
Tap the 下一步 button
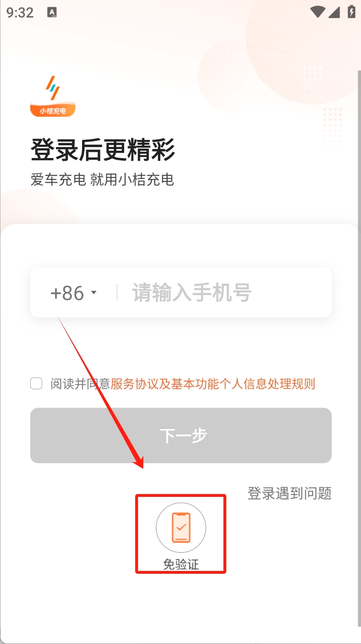point(181,435)
